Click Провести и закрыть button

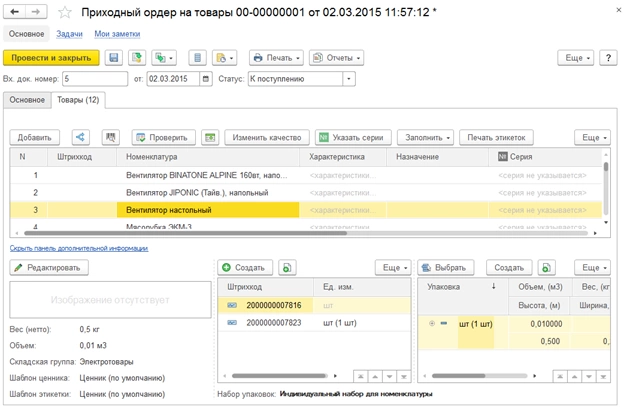tap(51, 58)
